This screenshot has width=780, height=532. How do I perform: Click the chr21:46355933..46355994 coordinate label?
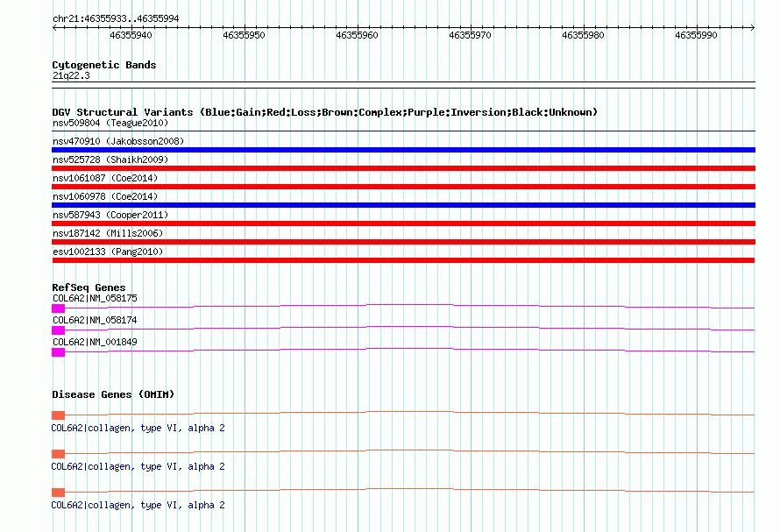point(116,18)
